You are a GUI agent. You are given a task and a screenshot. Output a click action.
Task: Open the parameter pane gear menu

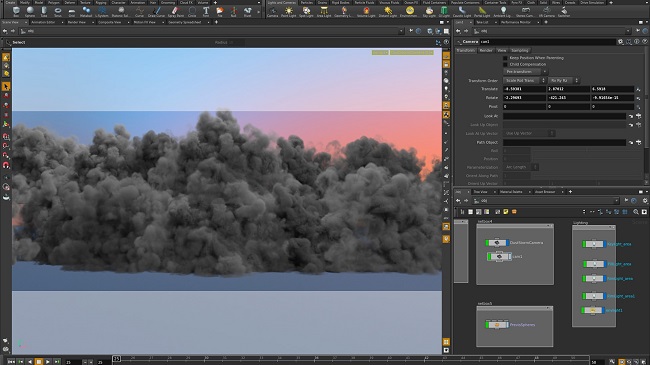(620, 42)
